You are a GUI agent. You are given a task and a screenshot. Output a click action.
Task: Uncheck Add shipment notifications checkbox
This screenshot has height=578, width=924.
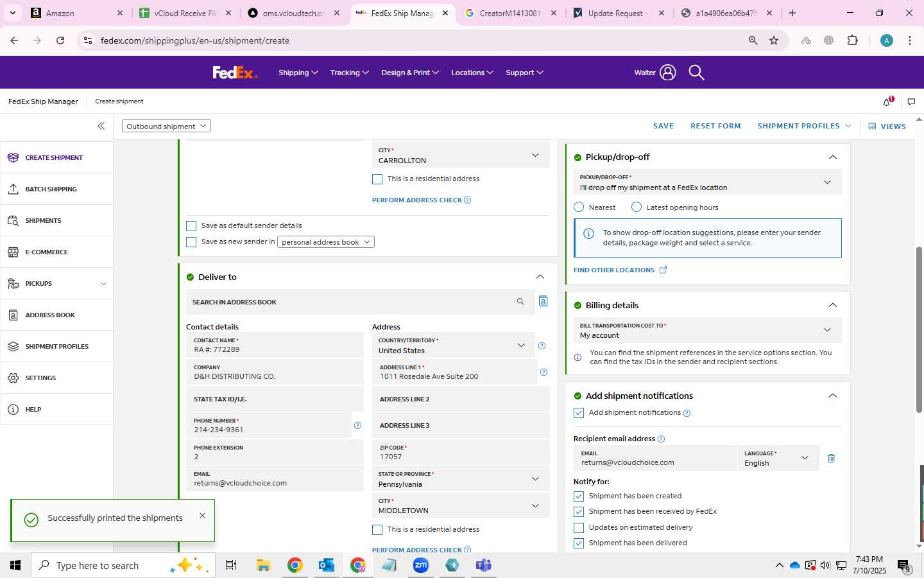coord(579,413)
